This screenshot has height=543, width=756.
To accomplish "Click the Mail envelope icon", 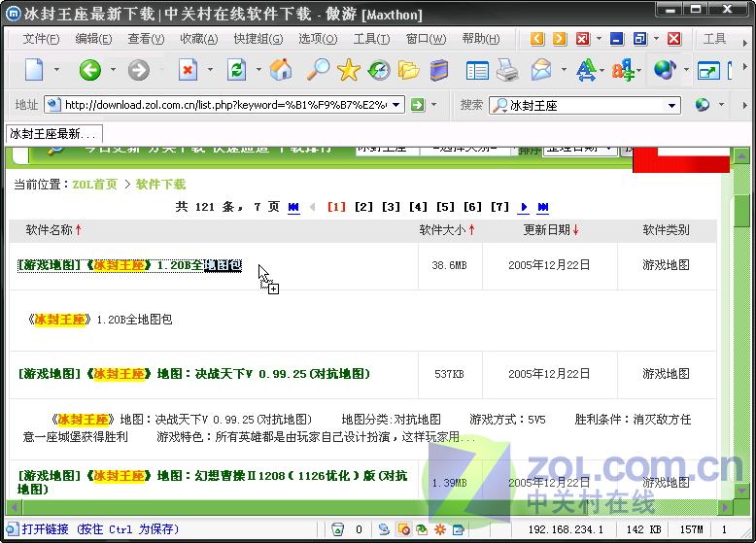I will (541, 70).
